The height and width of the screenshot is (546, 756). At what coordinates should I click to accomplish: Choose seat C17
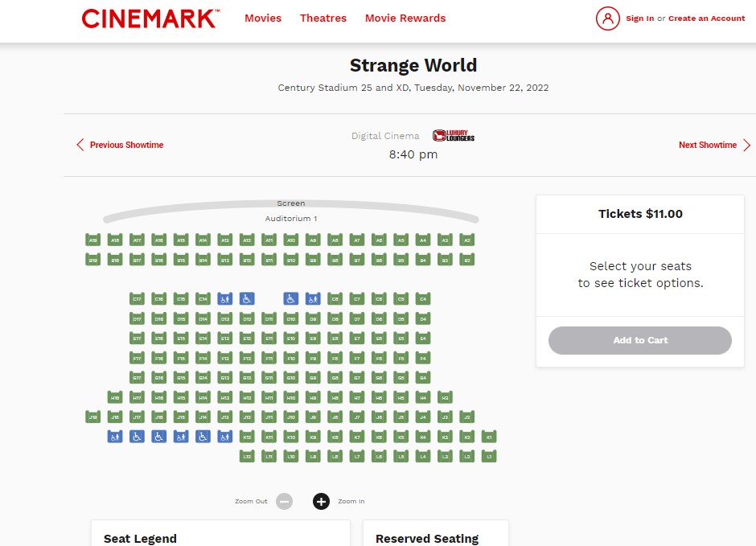(137, 298)
